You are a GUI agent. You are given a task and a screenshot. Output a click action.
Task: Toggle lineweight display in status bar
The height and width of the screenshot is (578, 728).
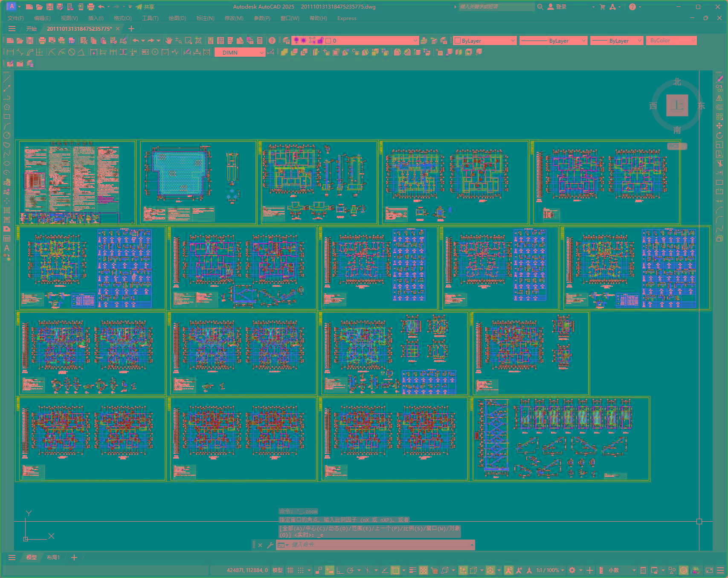click(x=413, y=570)
